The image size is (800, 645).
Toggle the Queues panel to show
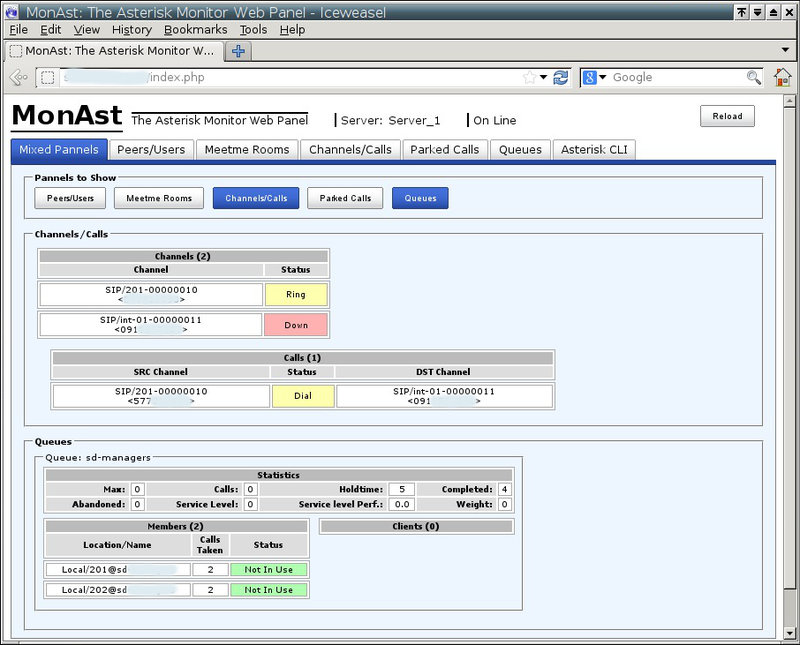420,198
